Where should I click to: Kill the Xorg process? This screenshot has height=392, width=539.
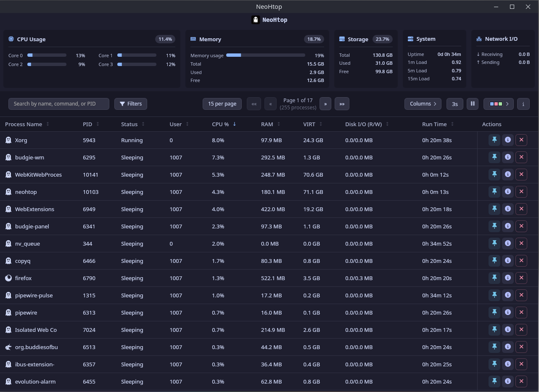[x=521, y=140]
